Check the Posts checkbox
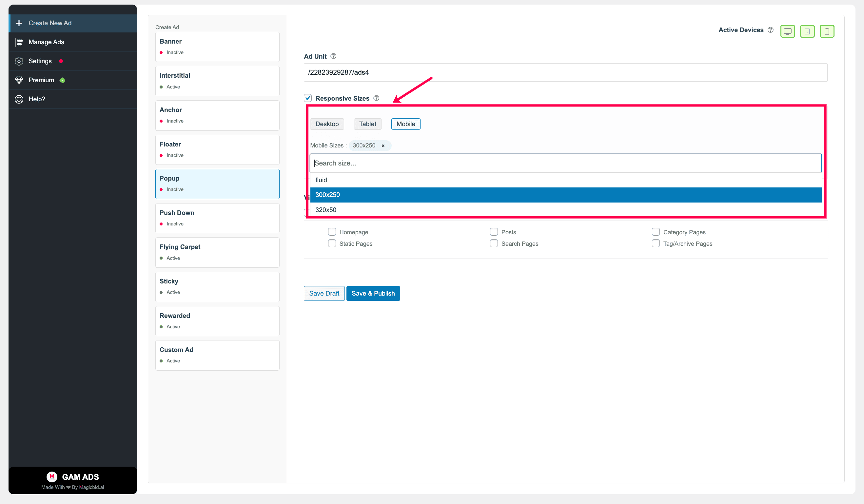Screen dimensions: 864x504 point(494,232)
